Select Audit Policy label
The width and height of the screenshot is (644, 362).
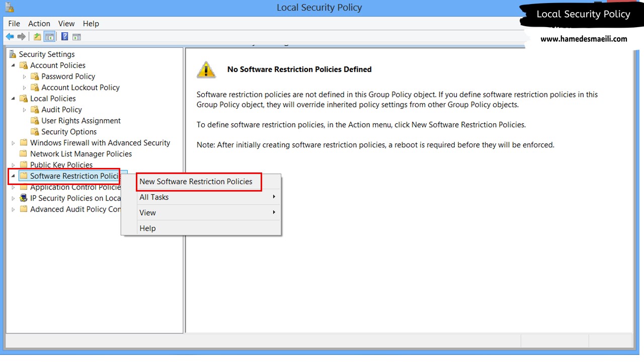(61, 110)
